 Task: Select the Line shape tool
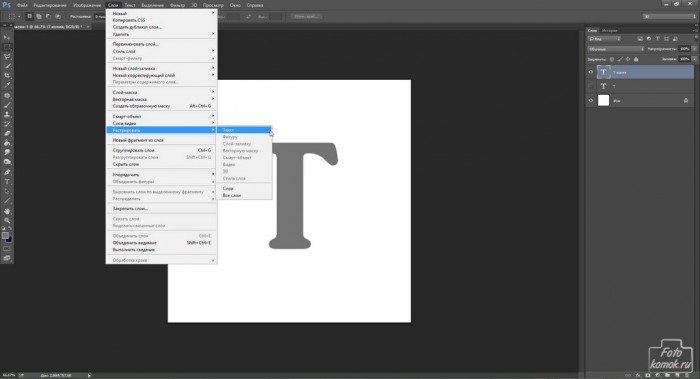[x=7, y=201]
